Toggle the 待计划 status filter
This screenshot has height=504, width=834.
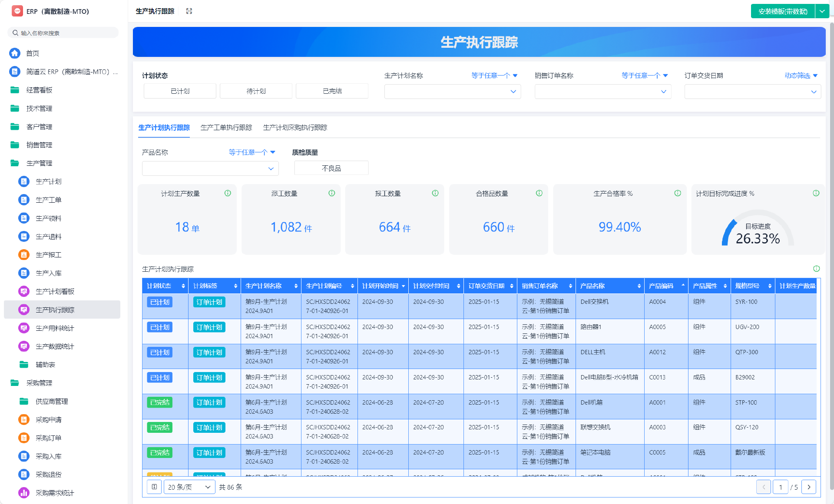[x=256, y=91]
